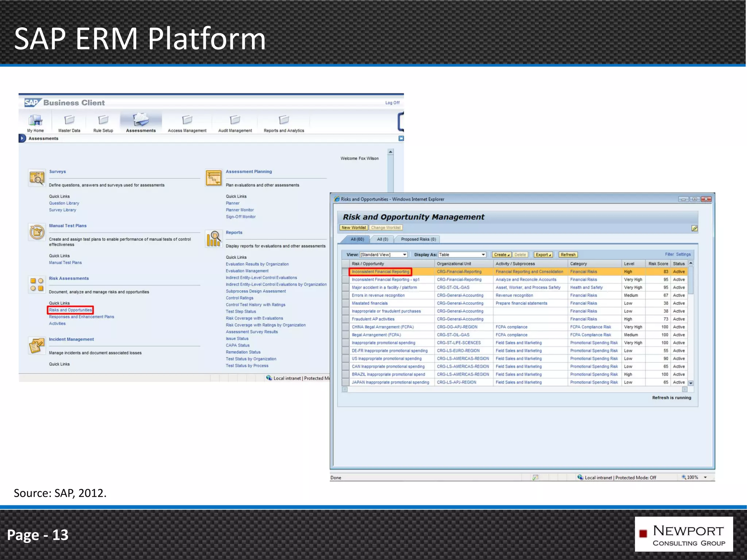Open the Access Management folder icon

click(187, 120)
